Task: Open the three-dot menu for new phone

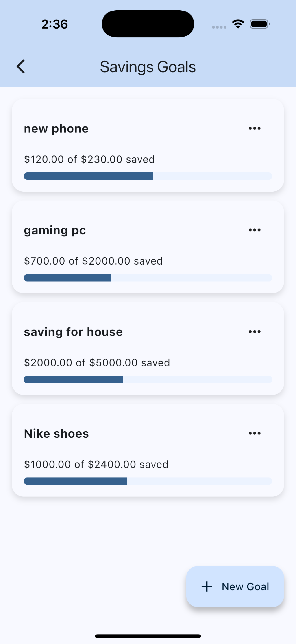Action: 255,128
